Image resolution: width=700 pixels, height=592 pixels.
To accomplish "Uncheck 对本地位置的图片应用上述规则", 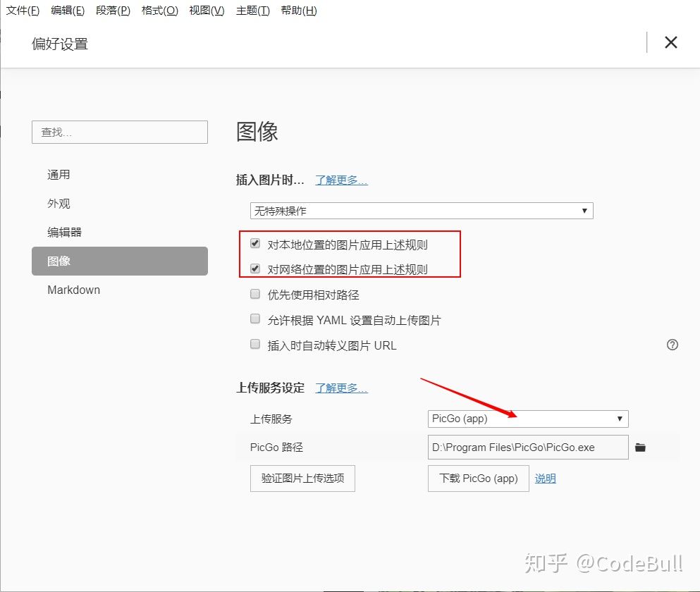I will (x=254, y=243).
